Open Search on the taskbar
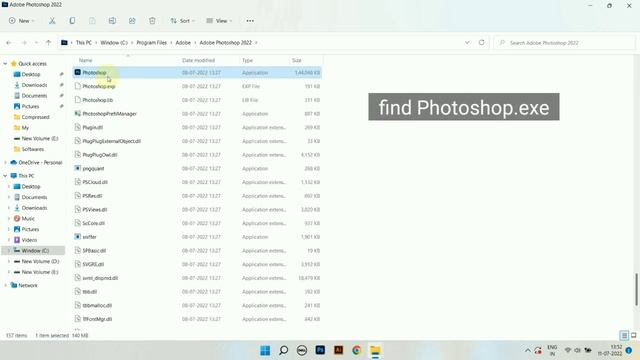Viewport: 640px width, 360px height. pos(283,351)
